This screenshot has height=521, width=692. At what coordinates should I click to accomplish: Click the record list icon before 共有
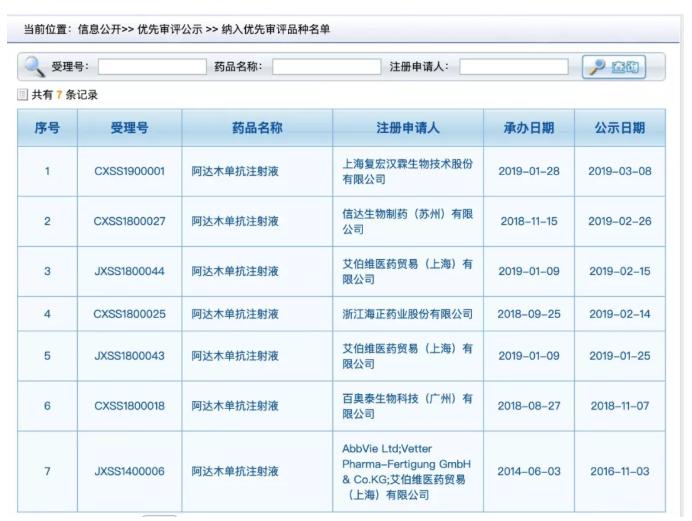coord(22,94)
